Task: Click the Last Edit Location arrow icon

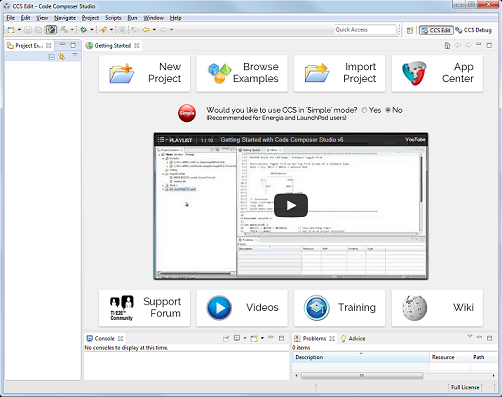Action: 135,30
